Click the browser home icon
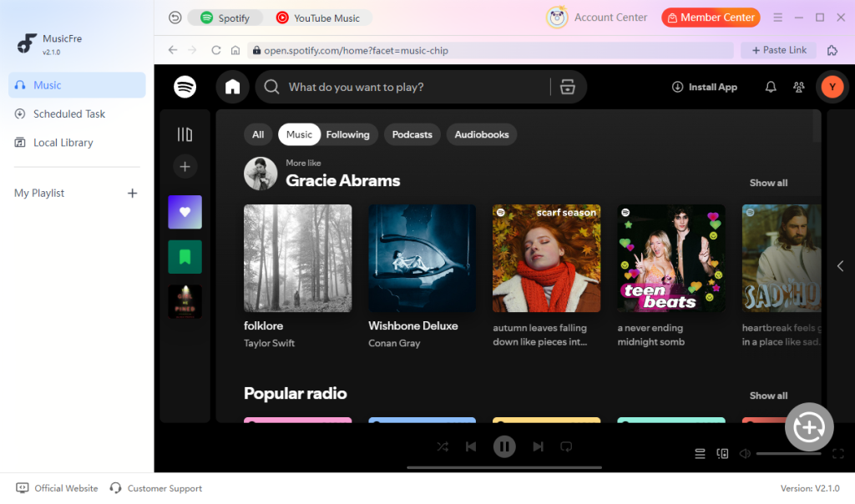Viewport: 855px width, 504px height. click(235, 50)
